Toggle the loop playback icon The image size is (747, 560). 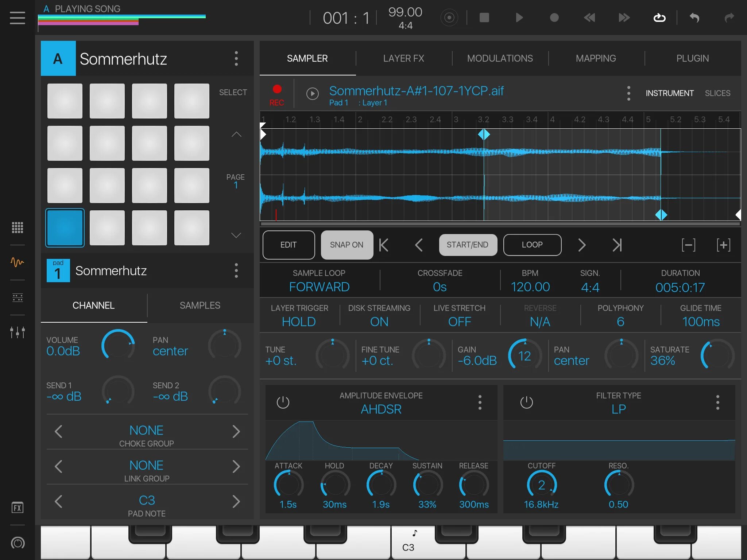coord(659,17)
